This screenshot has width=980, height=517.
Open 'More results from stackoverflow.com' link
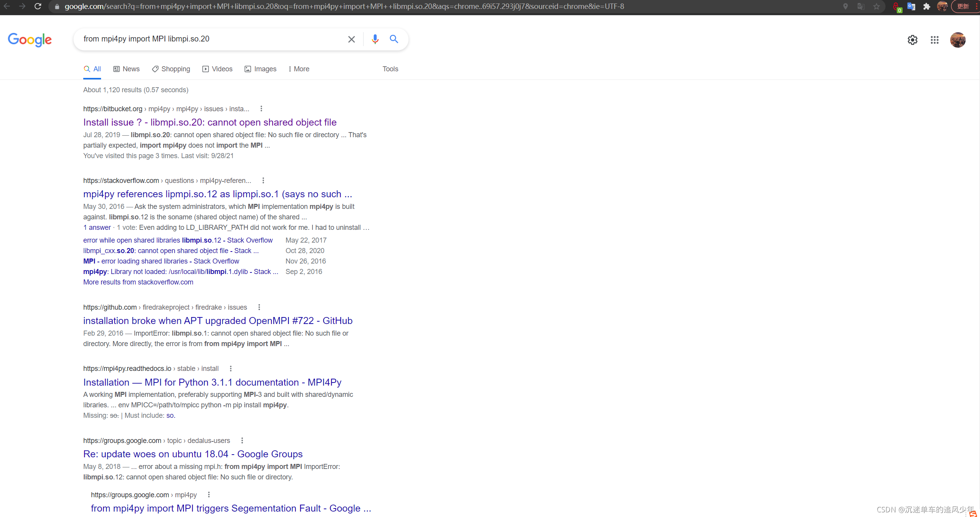click(x=138, y=282)
